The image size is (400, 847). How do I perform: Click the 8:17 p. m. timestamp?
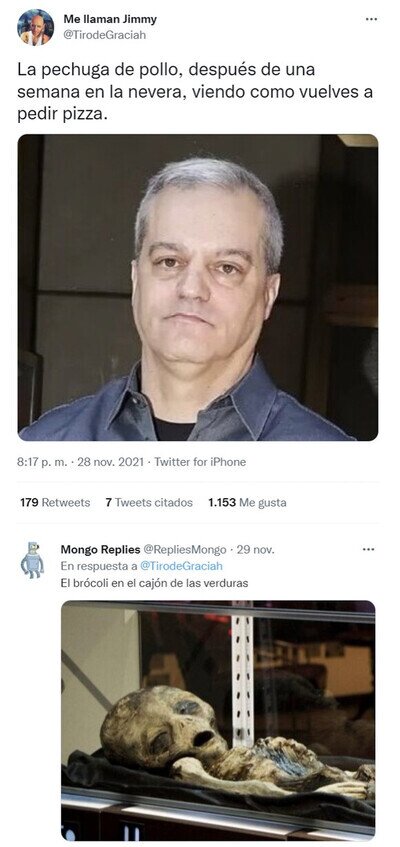(x=42, y=462)
